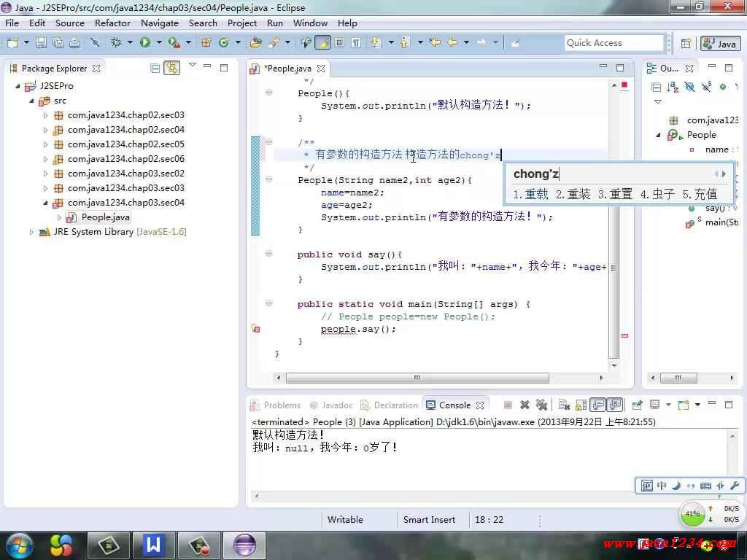Open the Navigate menu
The image size is (747, 560).
pos(160,23)
